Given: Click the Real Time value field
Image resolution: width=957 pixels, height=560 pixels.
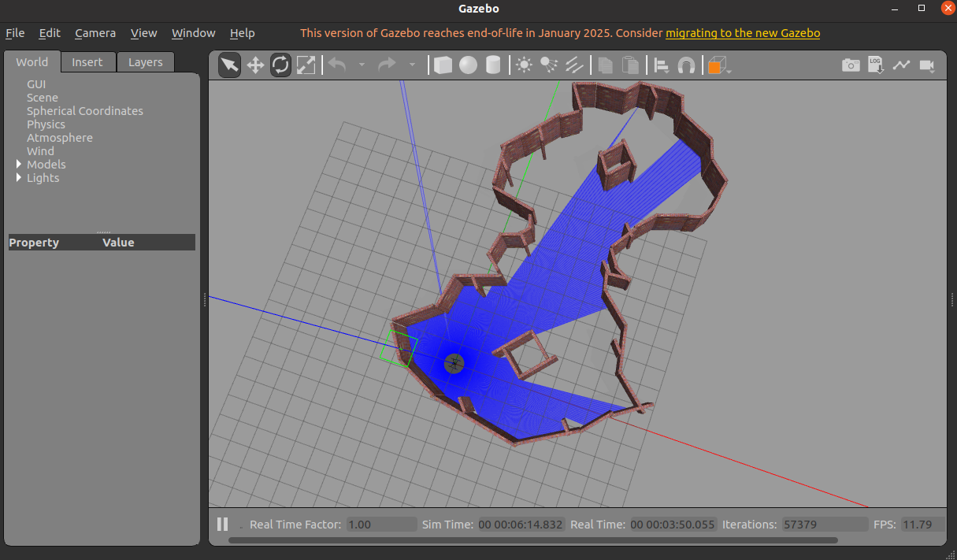Looking at the screenshot, I should (x=673, y=524).
